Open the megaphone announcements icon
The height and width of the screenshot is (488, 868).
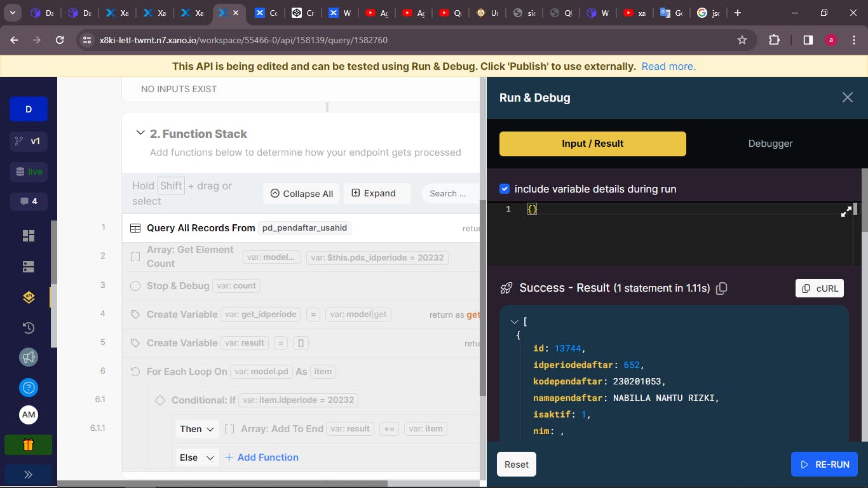coord(29,358)
